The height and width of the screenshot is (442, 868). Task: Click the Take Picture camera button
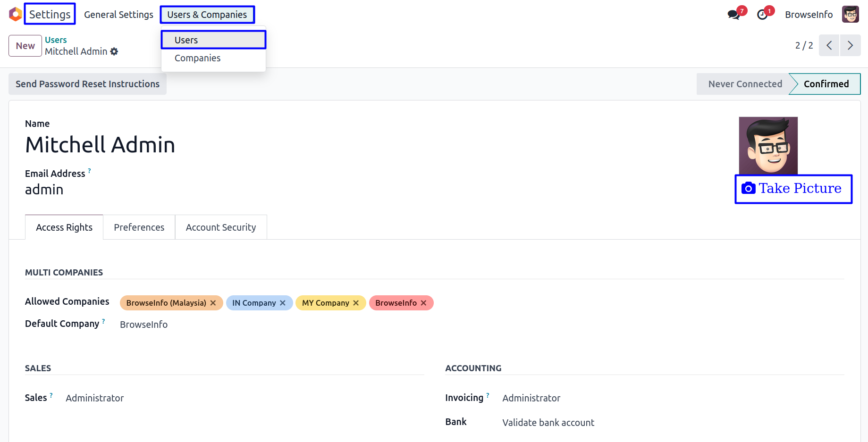(793, 189)
